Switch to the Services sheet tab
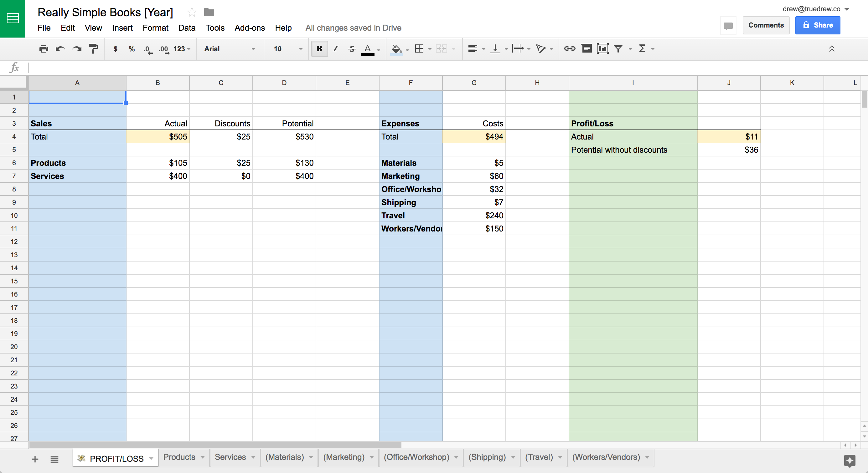The width and height of the screenshot is (868, 473). coord(230,457)
